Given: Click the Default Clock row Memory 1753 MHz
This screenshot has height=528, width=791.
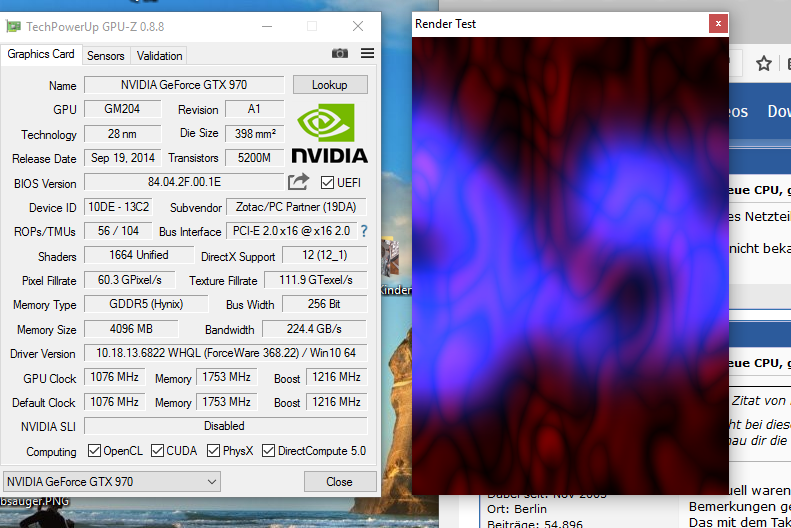Looking at the screenshot, I should [x=227, y=402].
